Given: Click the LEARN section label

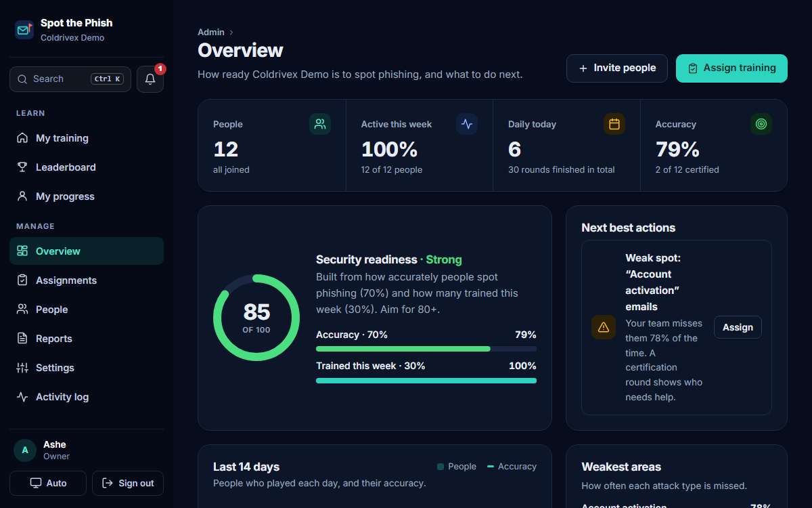Looking at the screenshot, I should click(x=30, y=113).
